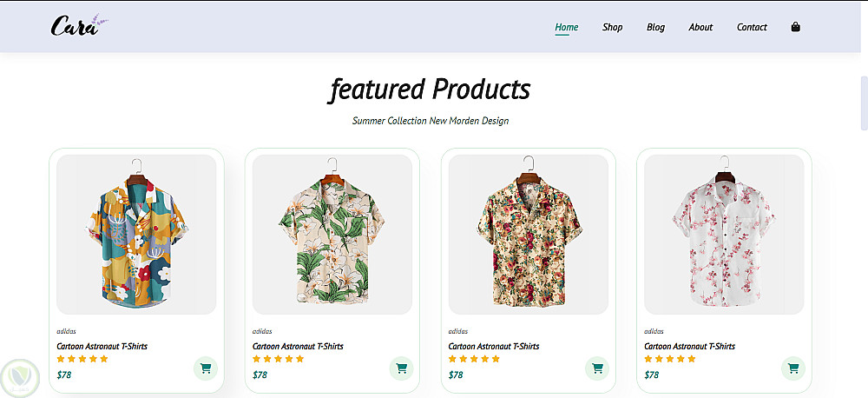Open the red rose floral shirt image
868x398 pixels.
pos(529,234)
